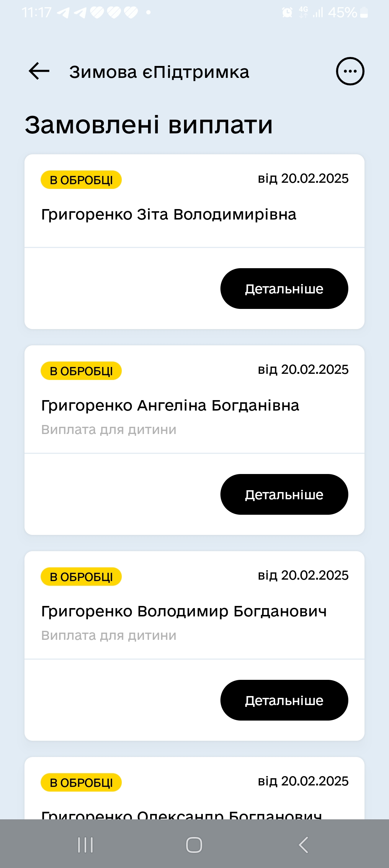389x868 pixels.
Task: Tap first Telegram notification icon
Action: tap(63, 13)
